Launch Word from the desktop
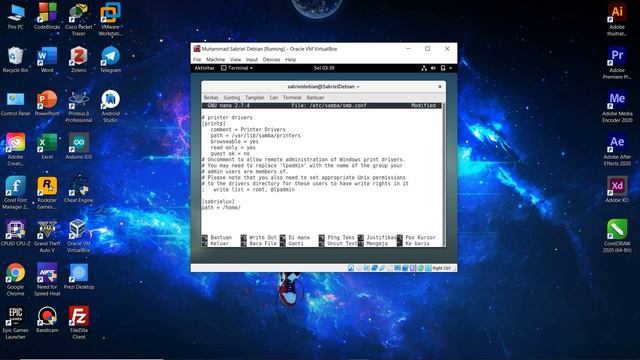This screenshot has width=640, height=360. [x=47, y=60]
